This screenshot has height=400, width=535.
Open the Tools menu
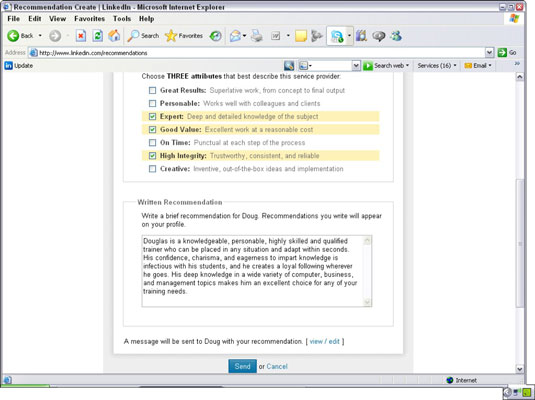click(x=122, y=19)
